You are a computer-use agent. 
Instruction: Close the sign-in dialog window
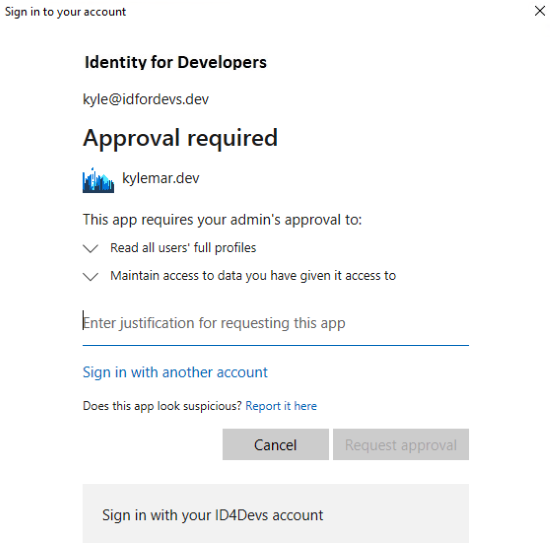[540, 11]
